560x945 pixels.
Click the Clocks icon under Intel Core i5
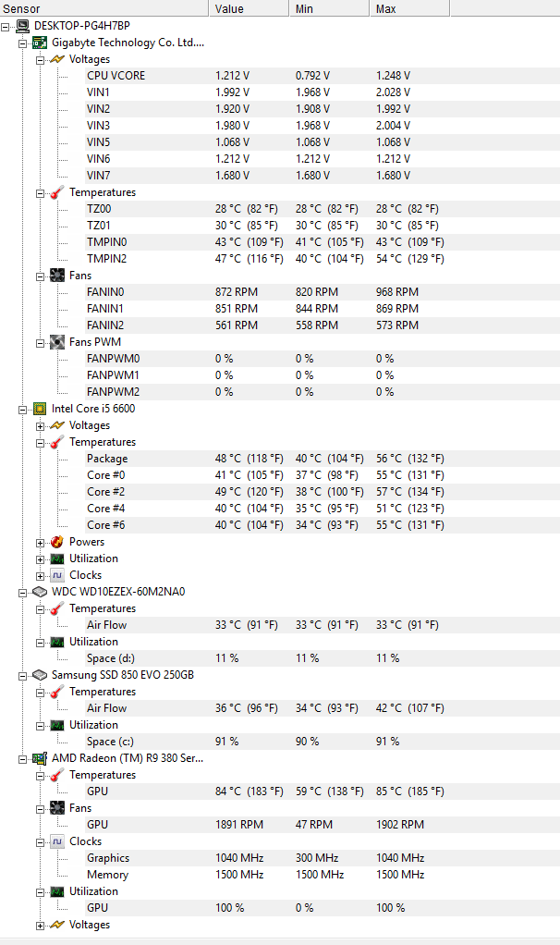point(57,575)
